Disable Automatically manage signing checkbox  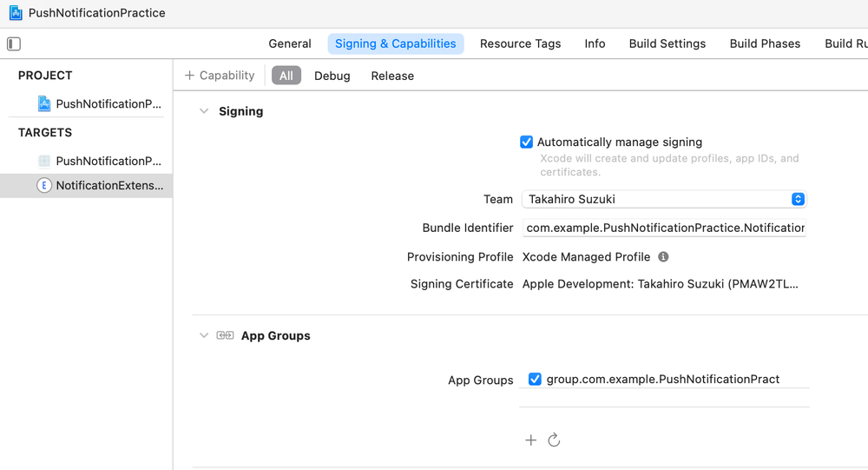pos(526,142)
